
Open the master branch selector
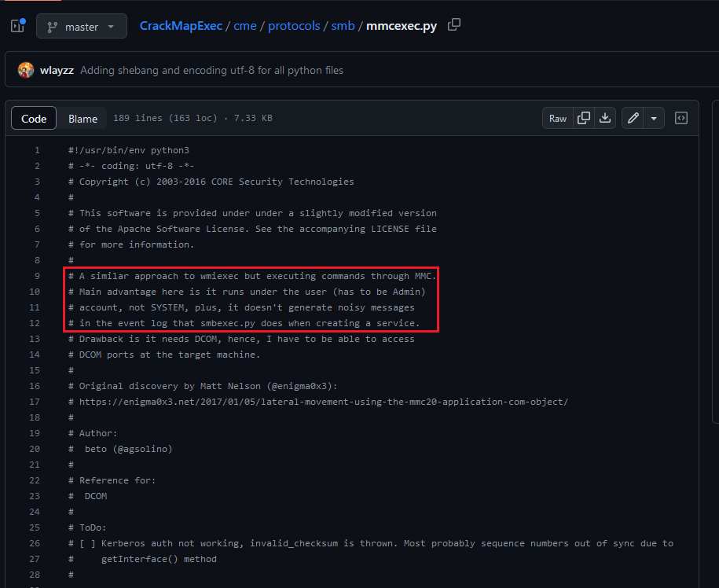point(81,25)
